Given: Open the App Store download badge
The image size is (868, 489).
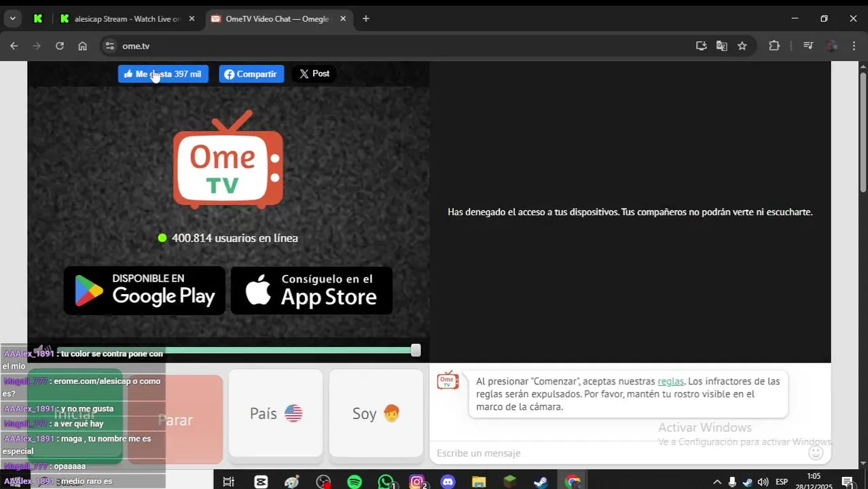Looking at the screenshot, I should click(x=312, y=290).
